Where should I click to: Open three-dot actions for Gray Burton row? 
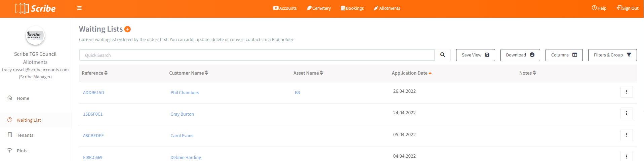coord(627,113)
